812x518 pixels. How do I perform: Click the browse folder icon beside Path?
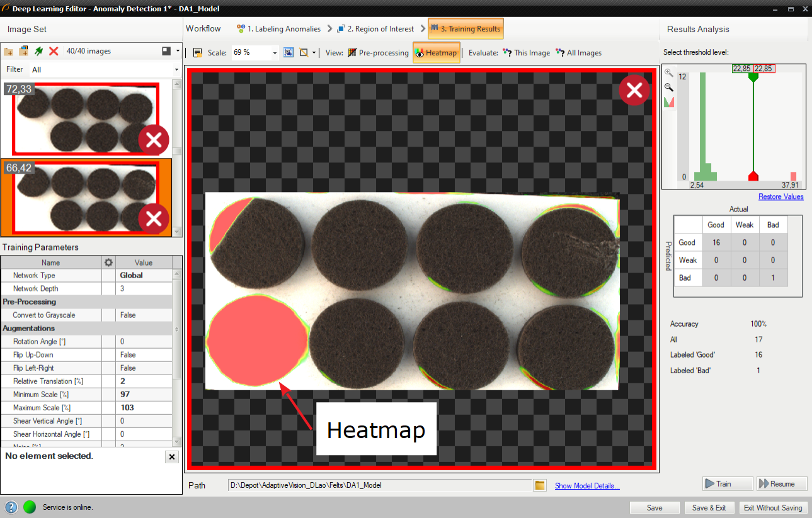pyautogui.click(x=539, y=485)
